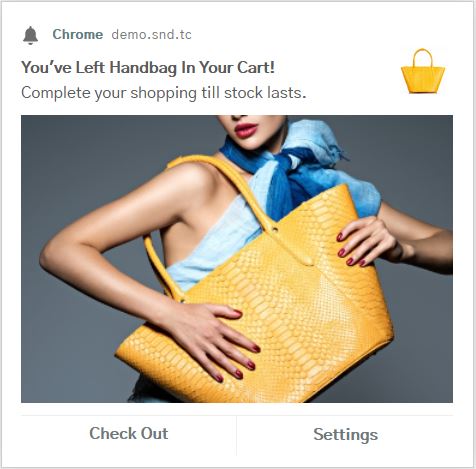Click the hand gripping the bag's right side
The height and width of the screenshot is (469, 476).
(367, 242)
